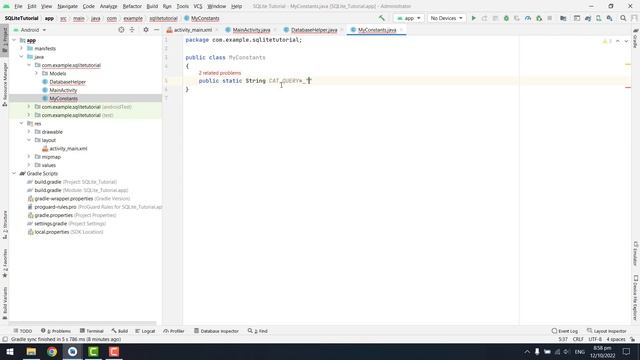640x360 pixels.
Task: Click the UTF-8 encoding in status bar
Action: (x=595, y=339)
